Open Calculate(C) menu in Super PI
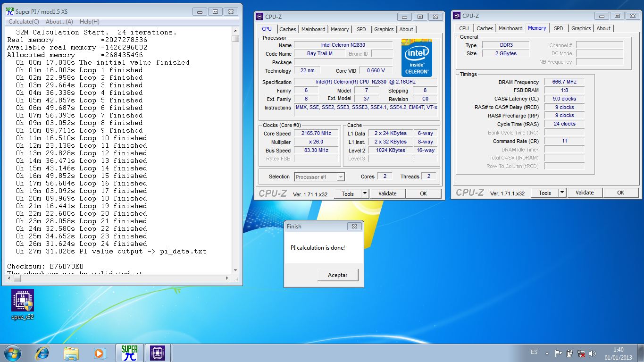 (24, 22)
